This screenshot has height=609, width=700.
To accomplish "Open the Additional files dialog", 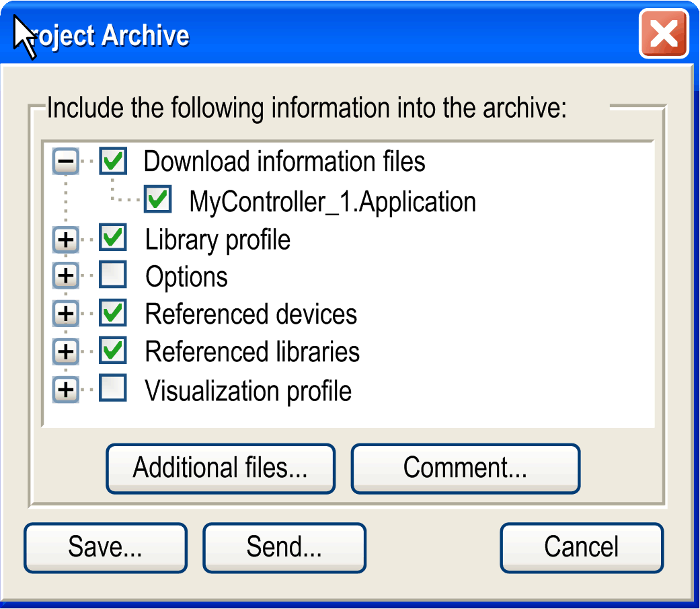I will click(221, 469).
